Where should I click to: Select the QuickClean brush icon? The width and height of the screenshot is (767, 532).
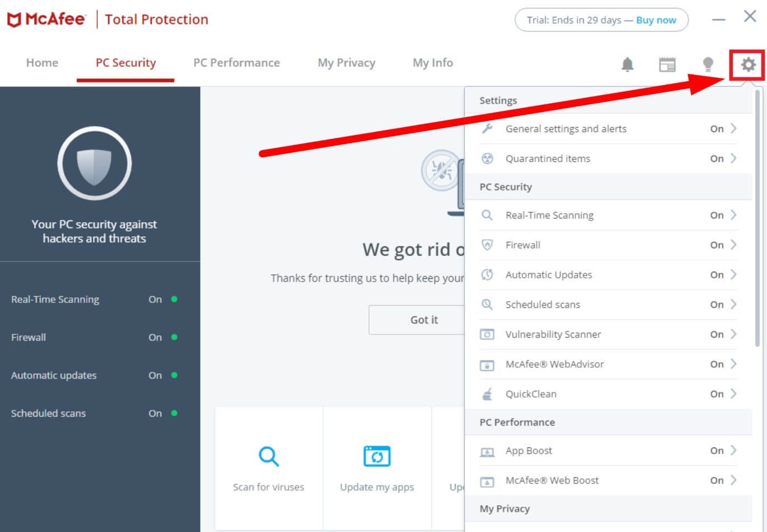coord(487,394)
